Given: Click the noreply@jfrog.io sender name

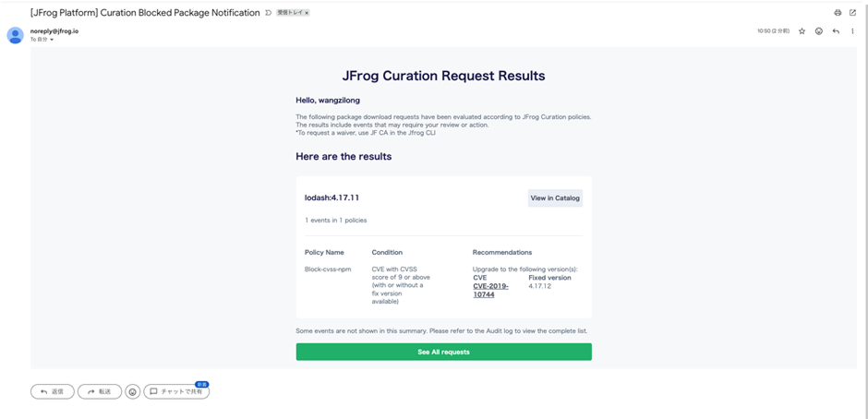Looking at the screenshot, I should click(54, 30).
